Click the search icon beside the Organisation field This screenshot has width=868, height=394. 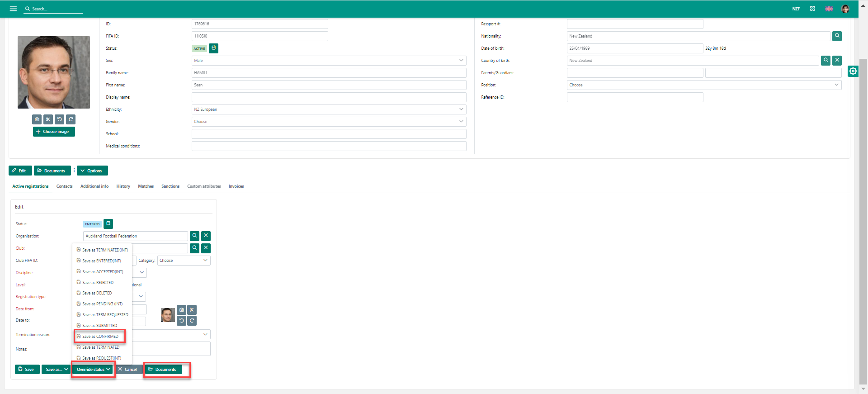click(x=194, y=236)
